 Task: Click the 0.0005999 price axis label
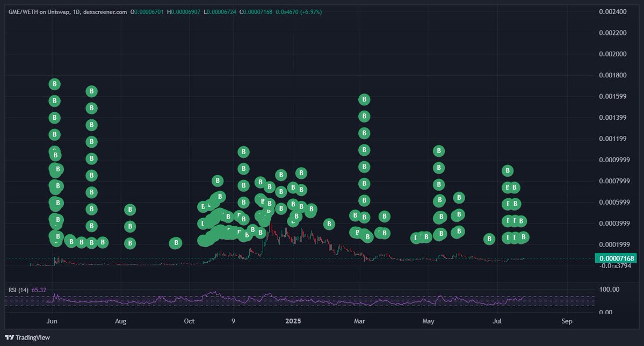tap(614, 202)
